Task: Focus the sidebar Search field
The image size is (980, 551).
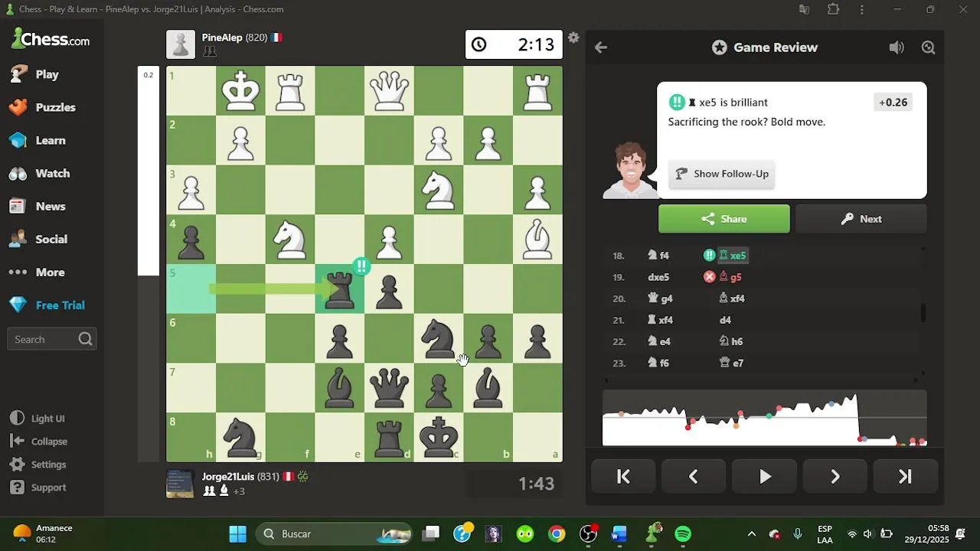Action: click(x=51, y=339)
